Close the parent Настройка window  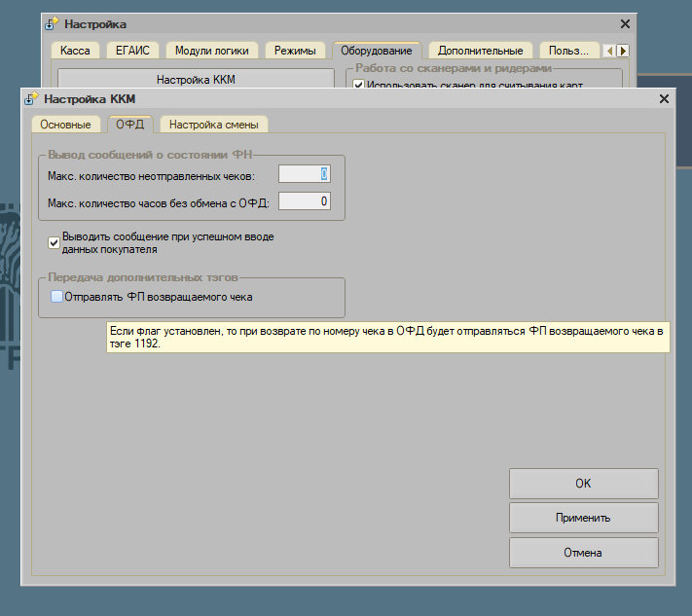click(625, 23)
